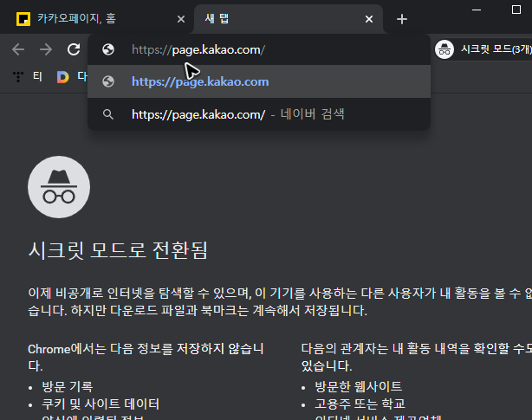Choose the 네이버 검색 suggestion row
The width and height of the screenshot is (532, 420).
click(x=259, y=114)
